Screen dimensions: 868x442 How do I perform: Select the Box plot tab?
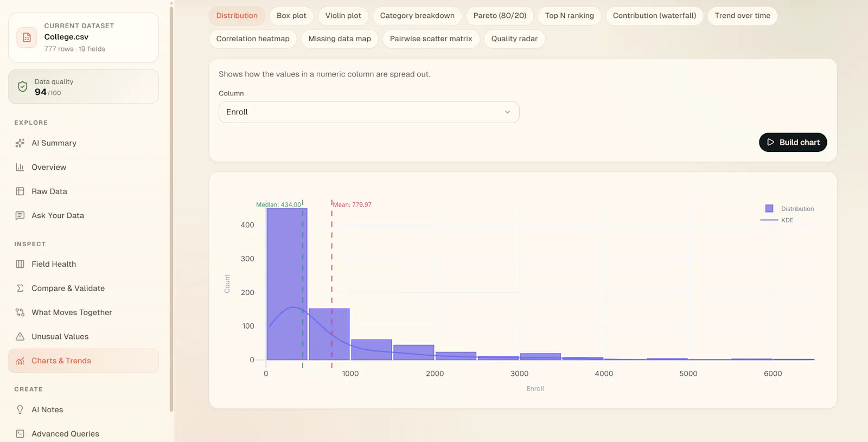click(x=291, y=16)
